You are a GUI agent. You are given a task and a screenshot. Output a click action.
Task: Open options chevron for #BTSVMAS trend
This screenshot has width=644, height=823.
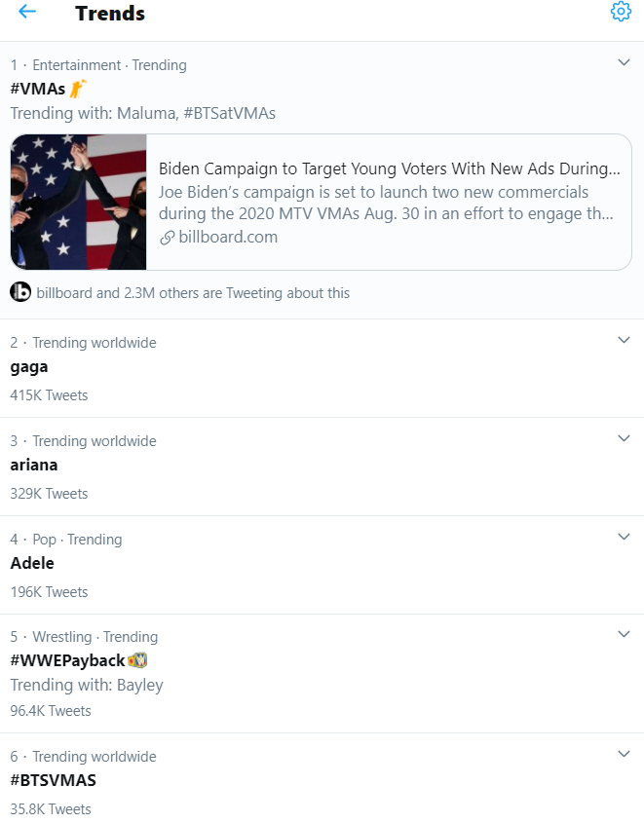coord(624,754)
